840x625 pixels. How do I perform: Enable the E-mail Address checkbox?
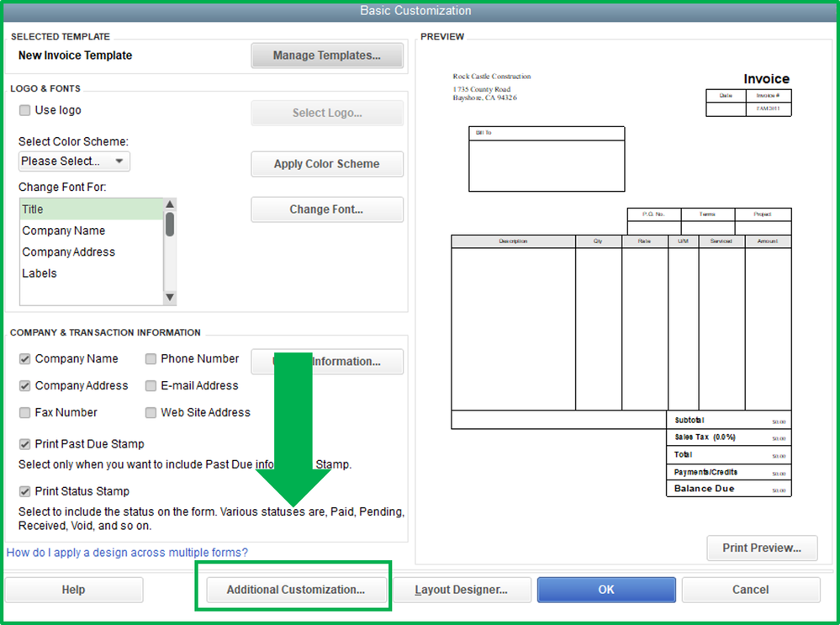click(151, 386)
